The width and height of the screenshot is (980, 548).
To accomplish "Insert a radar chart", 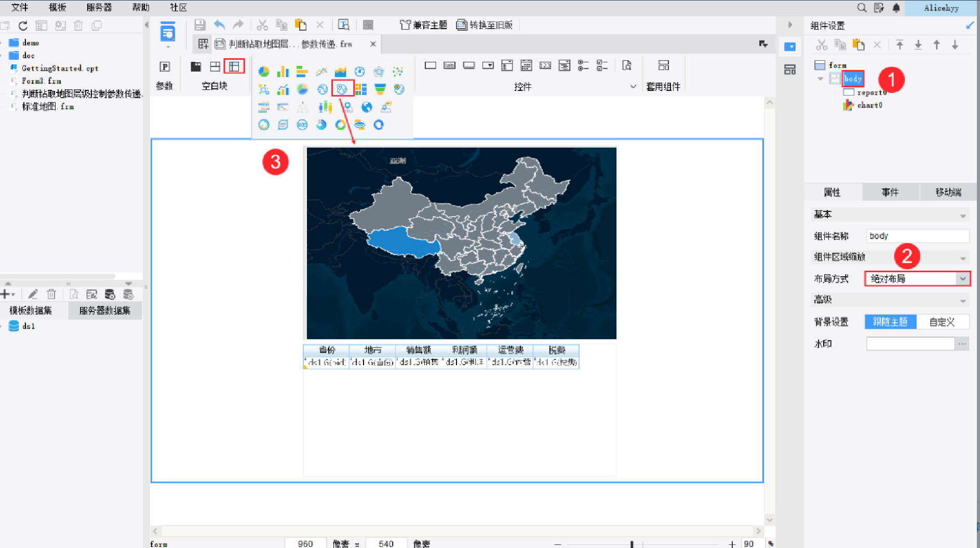I will (x=379, y=72).
